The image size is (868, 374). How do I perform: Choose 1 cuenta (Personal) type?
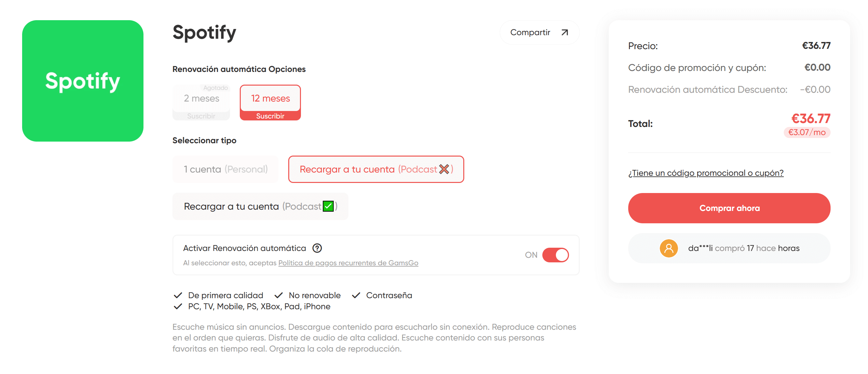click(x=225, y=169)
